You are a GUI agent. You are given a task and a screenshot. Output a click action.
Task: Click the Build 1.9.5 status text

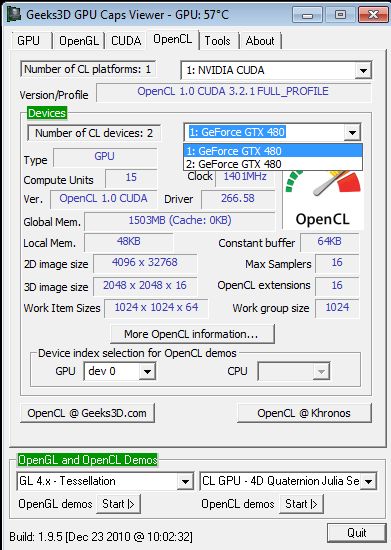point(101,537)
